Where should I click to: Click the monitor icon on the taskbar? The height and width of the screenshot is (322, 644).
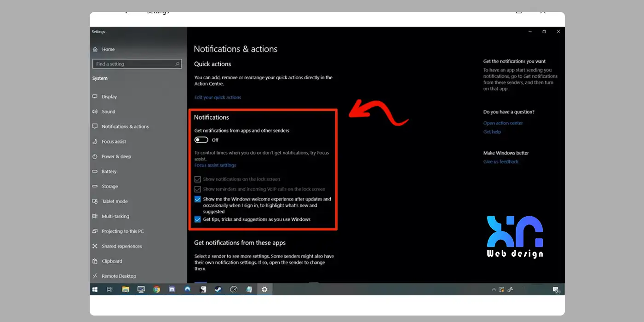pos(141,289)
